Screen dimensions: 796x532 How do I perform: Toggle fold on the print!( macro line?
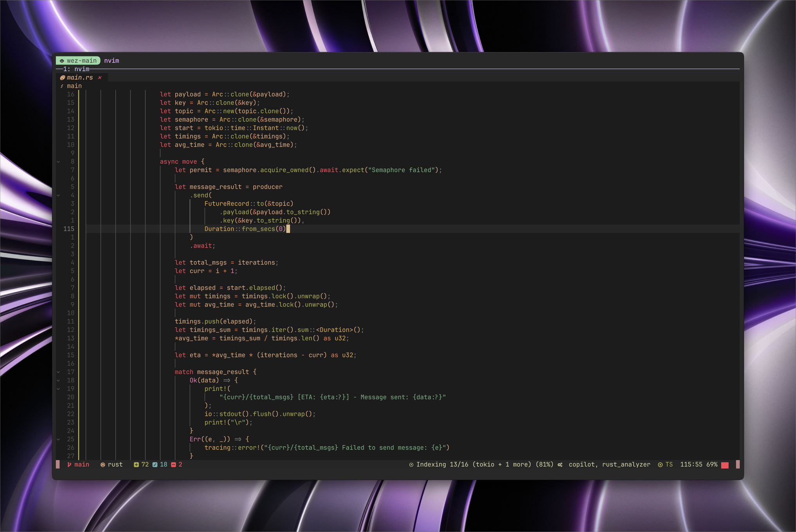(58, 389)
